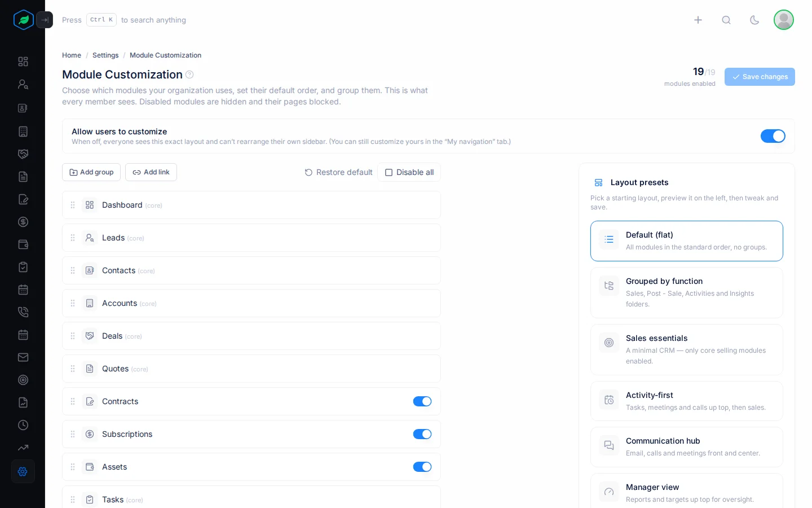The width and height of the screenshot is (812, 508).
Task: Click the search magnifier icon in top bar
Action: click(726, 20)
